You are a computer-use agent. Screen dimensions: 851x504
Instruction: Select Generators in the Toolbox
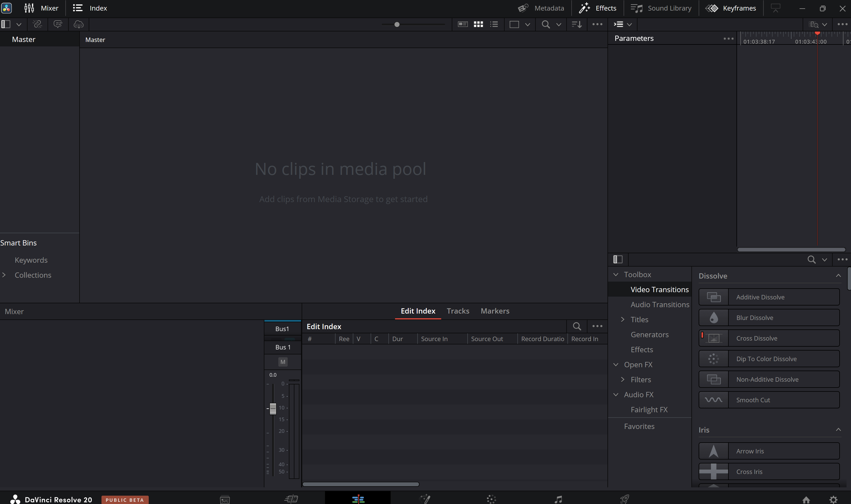(650, 334)
